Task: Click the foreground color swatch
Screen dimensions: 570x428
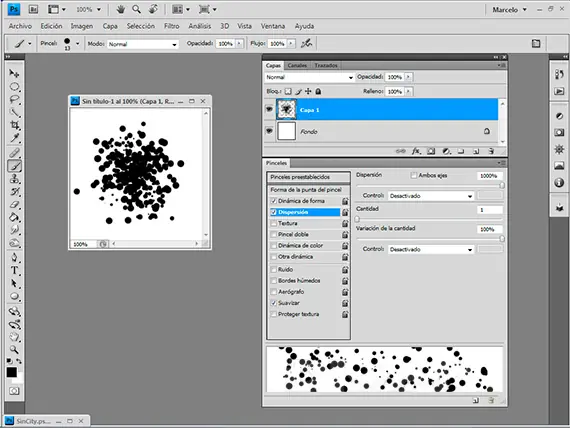Action: pyautogui.click(x=11, y=372)
